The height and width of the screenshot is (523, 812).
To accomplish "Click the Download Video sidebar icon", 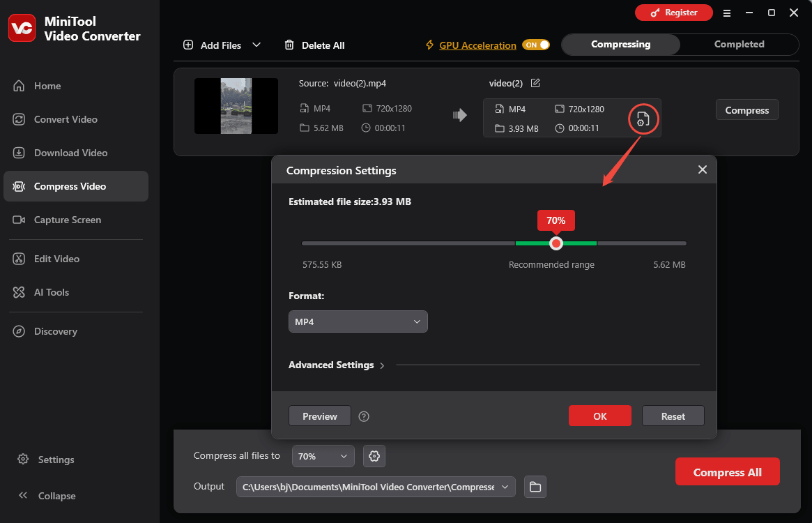I will [x=19, y=153].
